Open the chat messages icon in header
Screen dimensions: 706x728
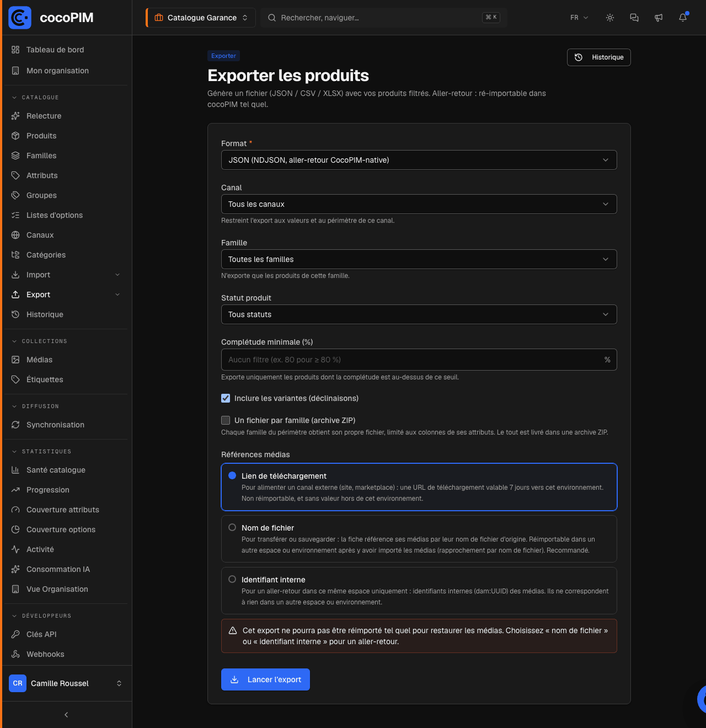pyautogui.click(x=634, y=18)
